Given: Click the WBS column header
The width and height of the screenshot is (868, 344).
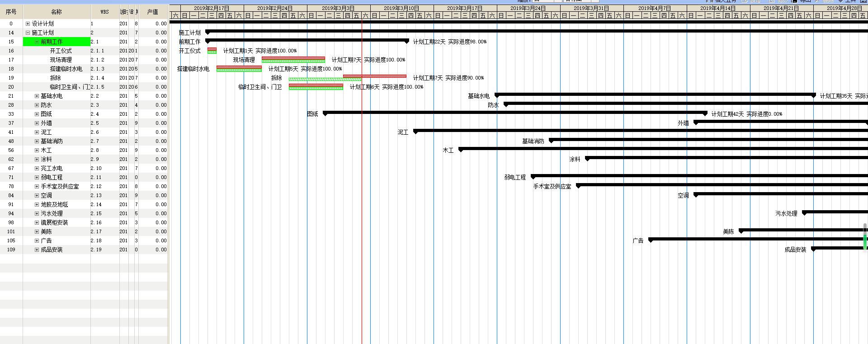Looking at the screenshot, I should [104, 12].
